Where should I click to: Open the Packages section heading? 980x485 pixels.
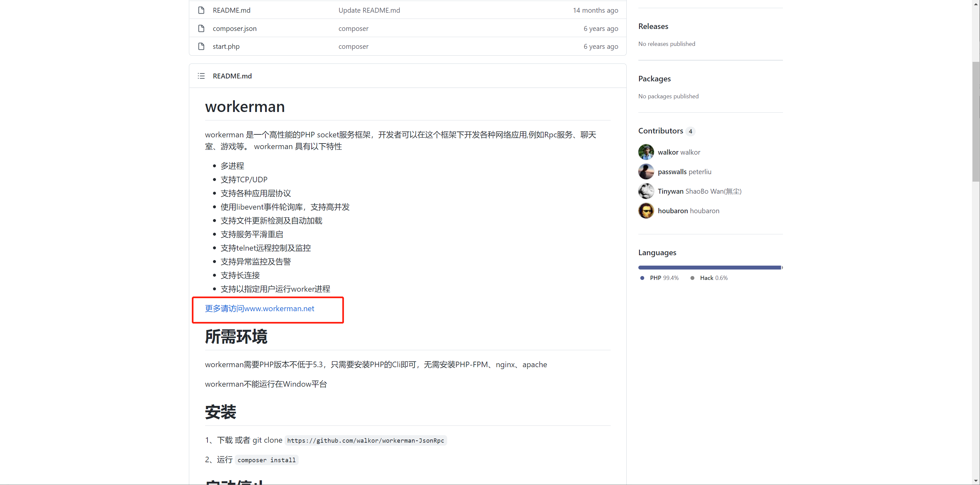654,79
